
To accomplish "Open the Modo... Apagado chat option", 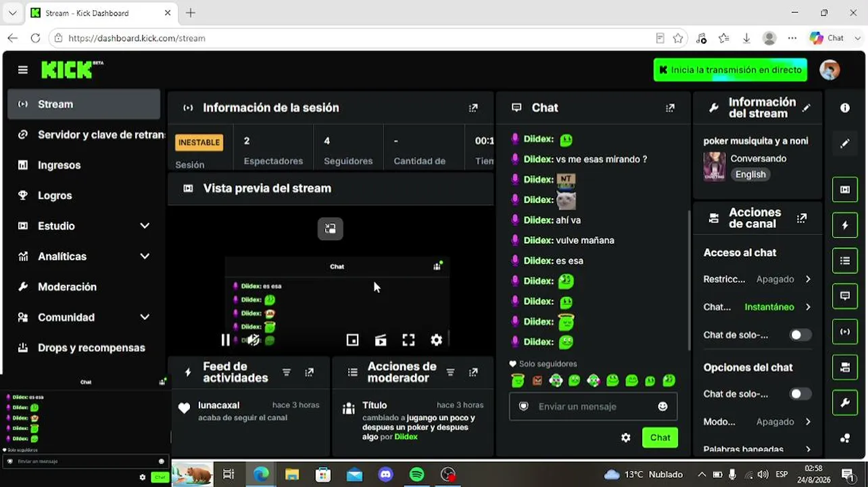I will pos(757,421).
